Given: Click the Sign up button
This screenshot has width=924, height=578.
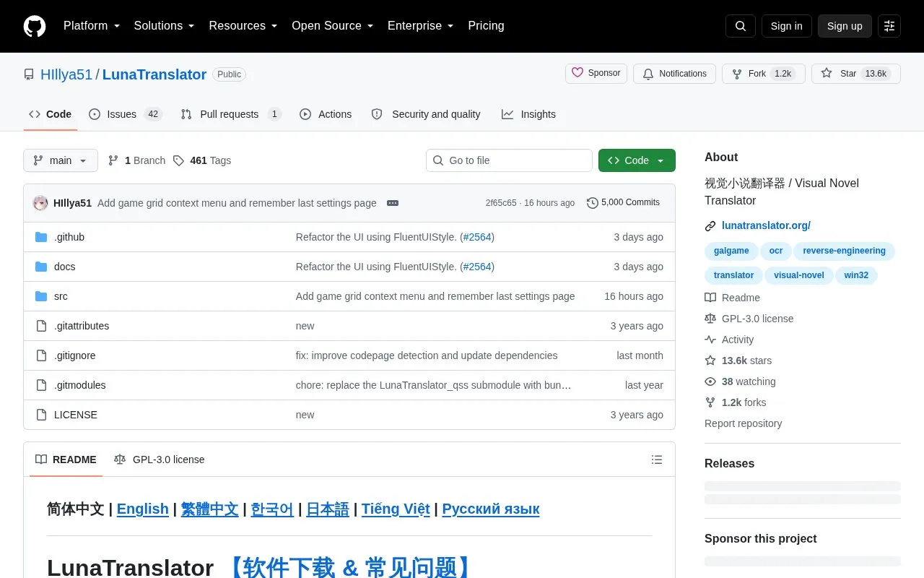Looking at the screenshot, I should [845, 26].
